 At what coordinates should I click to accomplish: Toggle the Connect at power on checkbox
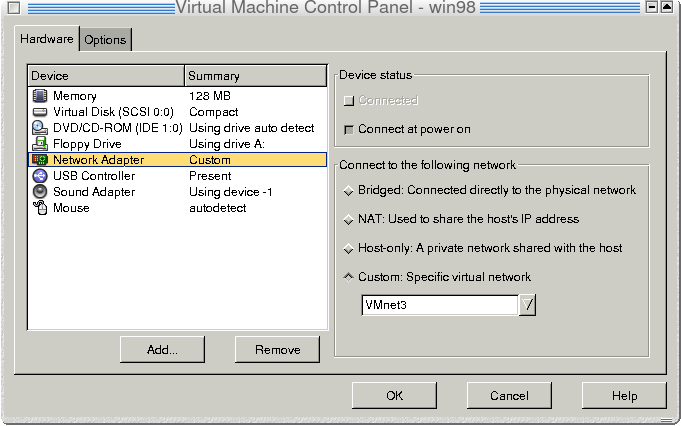coord(349,129)
